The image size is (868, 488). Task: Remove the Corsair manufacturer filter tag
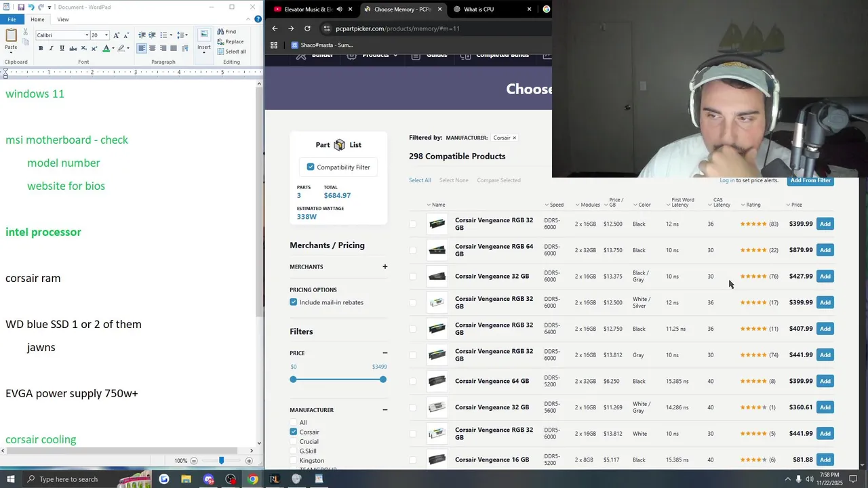pos(514,138)
